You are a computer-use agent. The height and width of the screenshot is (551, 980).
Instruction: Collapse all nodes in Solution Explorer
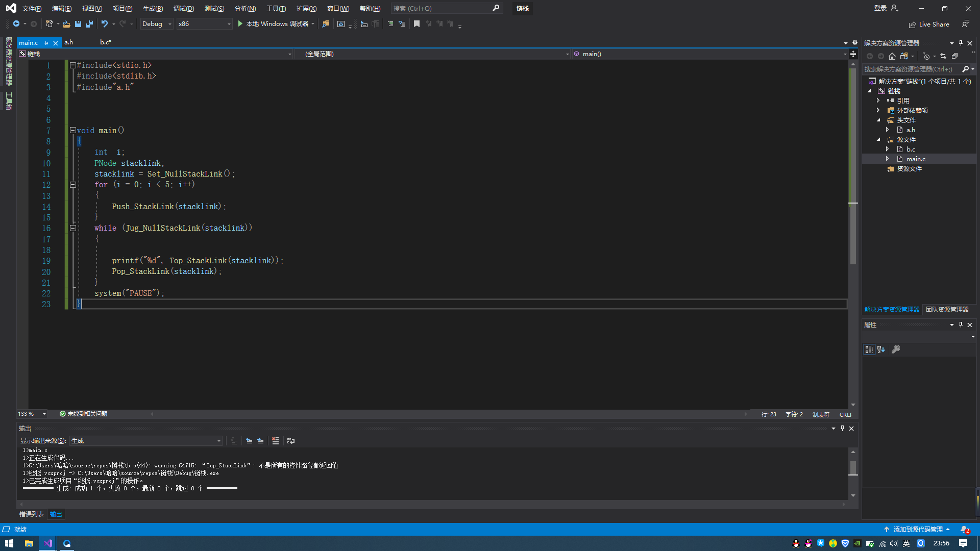pyautogui.click(x=954, y=56)
